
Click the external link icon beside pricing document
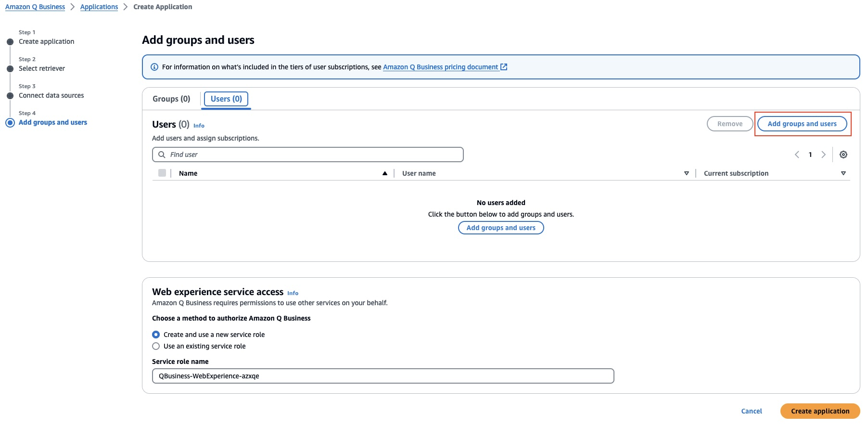(504, 67)
